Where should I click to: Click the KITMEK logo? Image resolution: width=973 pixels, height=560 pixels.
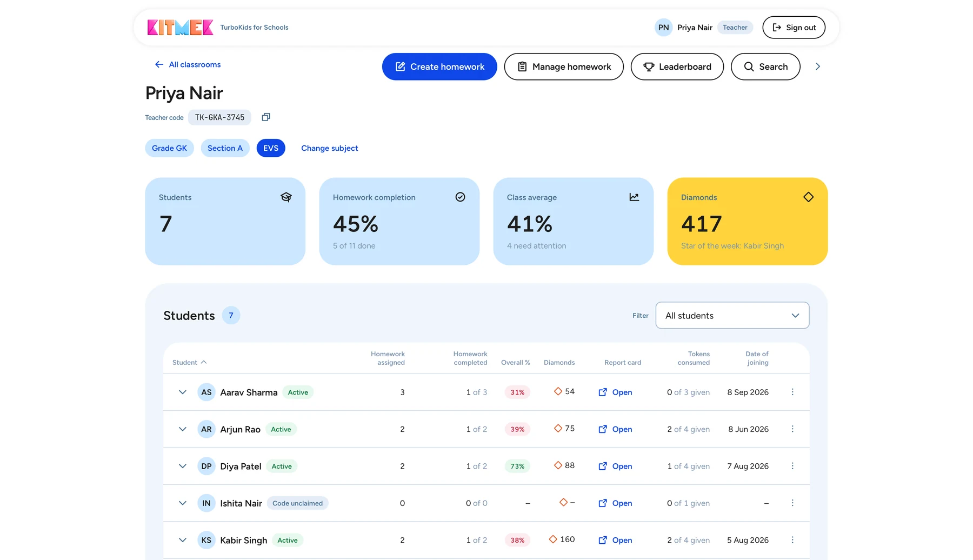(x=180, y=28)
